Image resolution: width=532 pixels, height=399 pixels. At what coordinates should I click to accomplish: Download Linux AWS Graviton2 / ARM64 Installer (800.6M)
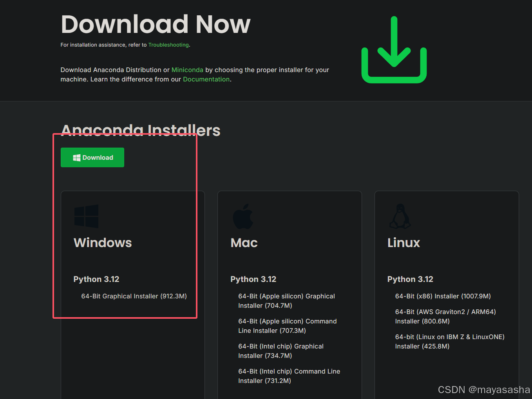point(445,316)
